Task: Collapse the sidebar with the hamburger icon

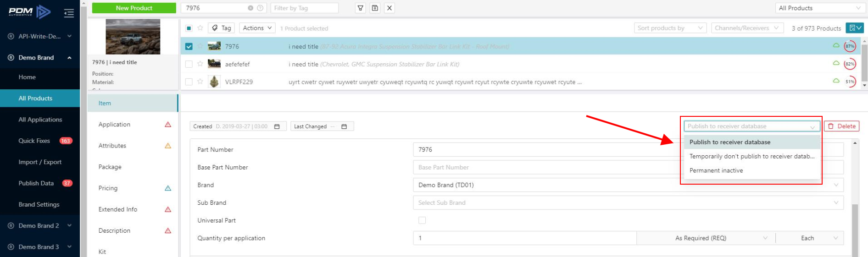Action: pos(69,13)
